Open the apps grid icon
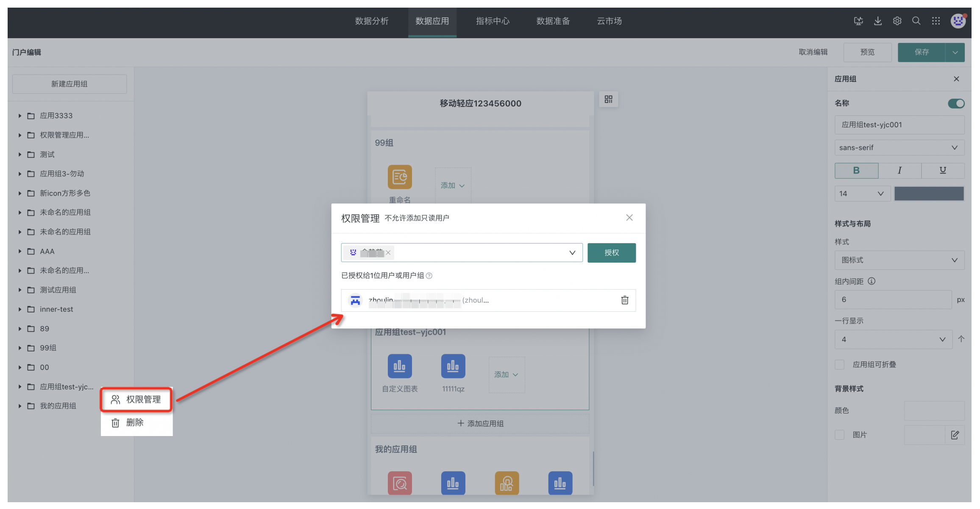This screenshot has width=980, height=509. point(935,21)
